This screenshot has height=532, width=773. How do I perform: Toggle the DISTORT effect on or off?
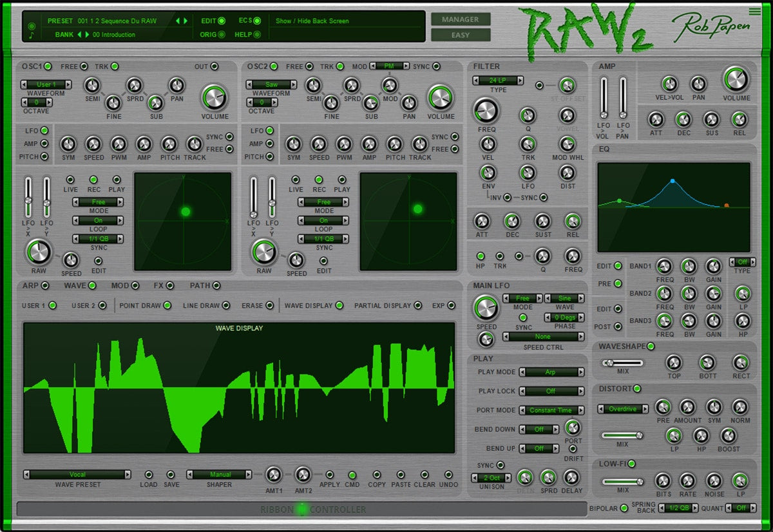[x=637, y=388]
